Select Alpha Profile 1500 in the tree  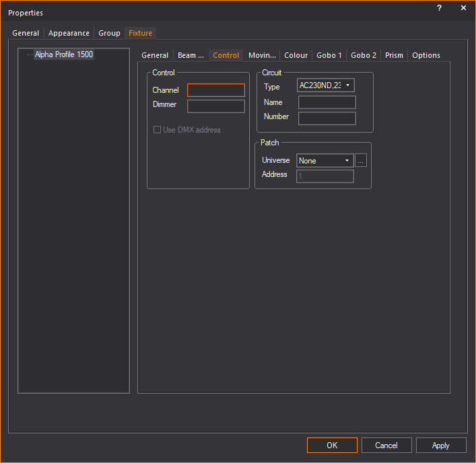coord(64,55)
